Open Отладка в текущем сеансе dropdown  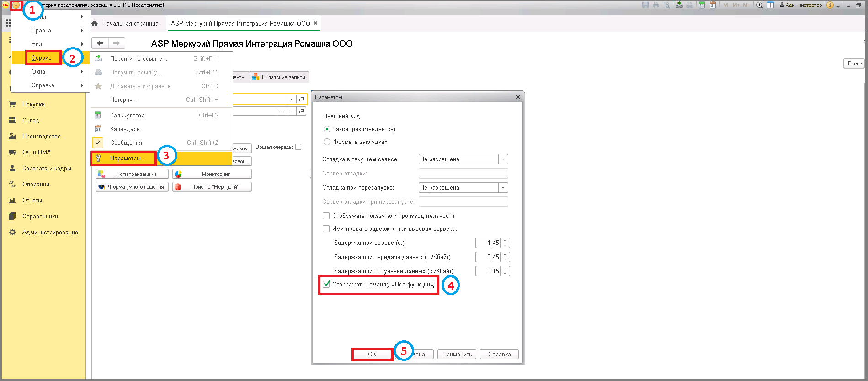pyautogui.click(x=503, y=159)
